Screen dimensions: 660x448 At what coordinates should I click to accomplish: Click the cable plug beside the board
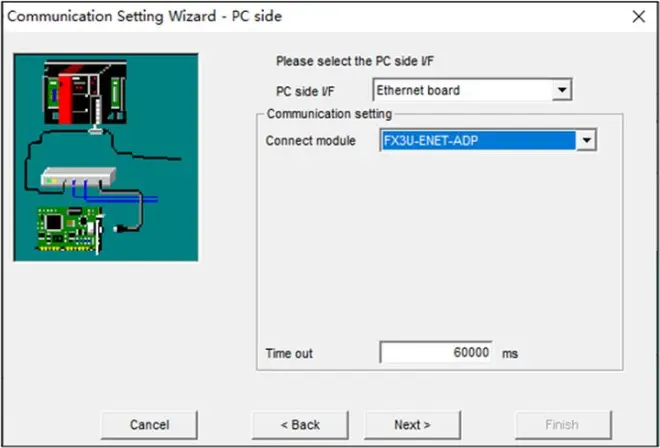(118, 229)
